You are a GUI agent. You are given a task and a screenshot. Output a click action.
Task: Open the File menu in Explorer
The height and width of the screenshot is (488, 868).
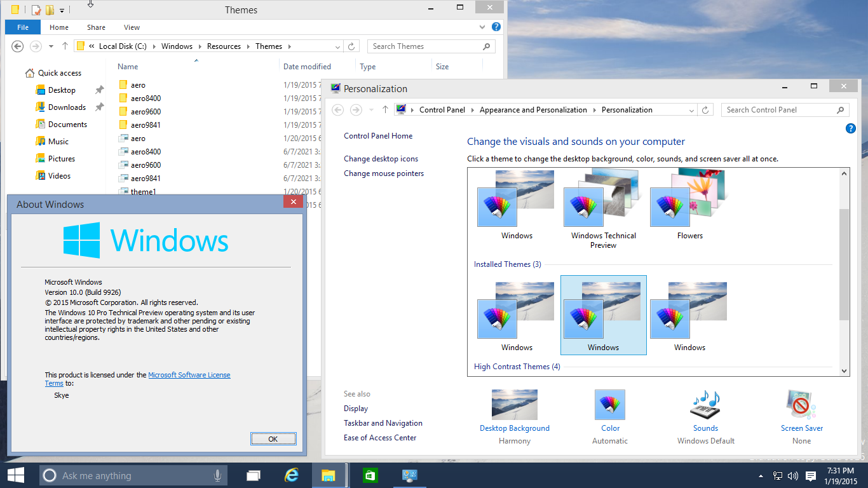(23, 27)
